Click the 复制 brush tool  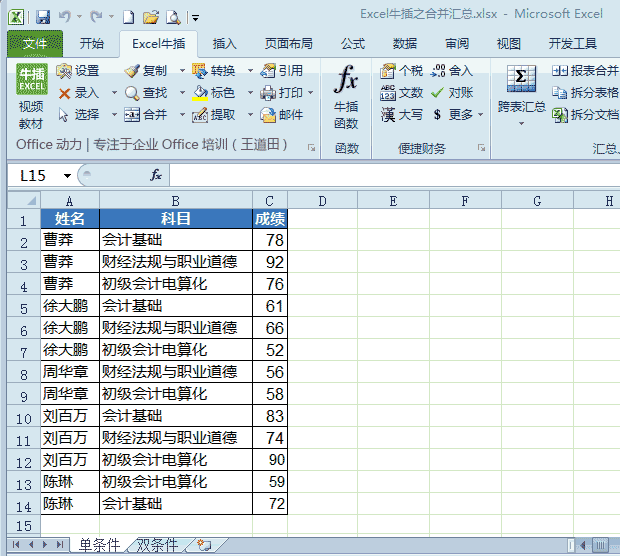146,71
